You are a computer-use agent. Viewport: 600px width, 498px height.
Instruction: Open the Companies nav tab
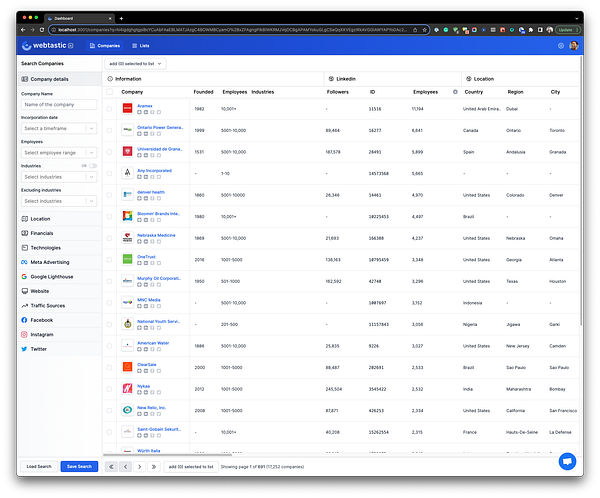[105, 46]
